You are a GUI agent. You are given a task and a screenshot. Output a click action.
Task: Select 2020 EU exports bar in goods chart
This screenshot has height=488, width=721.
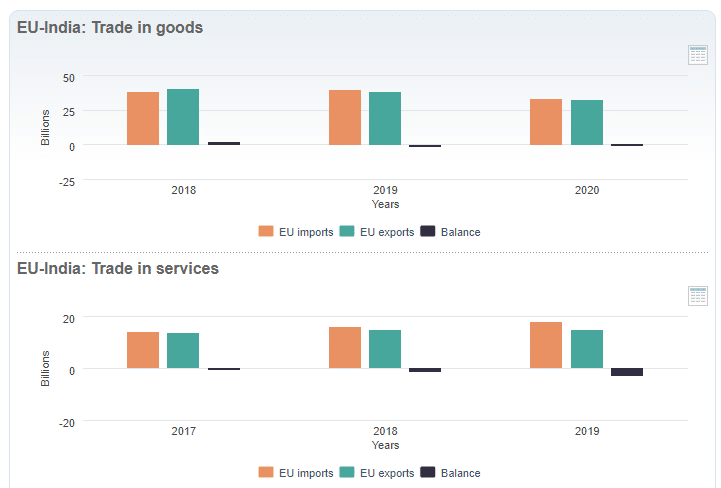click(587, 122)
